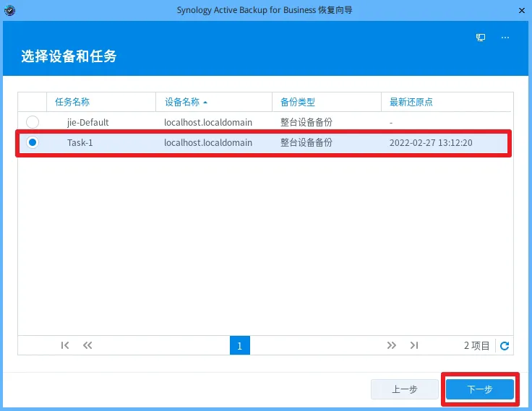532x411 pixels.
Task: Refresh the task list
Action: [x=505, y=345]
